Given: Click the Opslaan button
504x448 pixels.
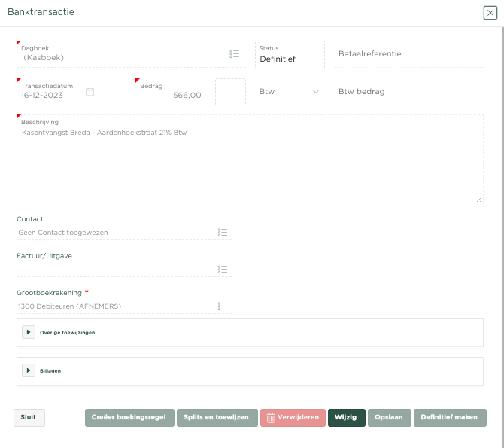Looking at the screenshot, I should point(390,418).
